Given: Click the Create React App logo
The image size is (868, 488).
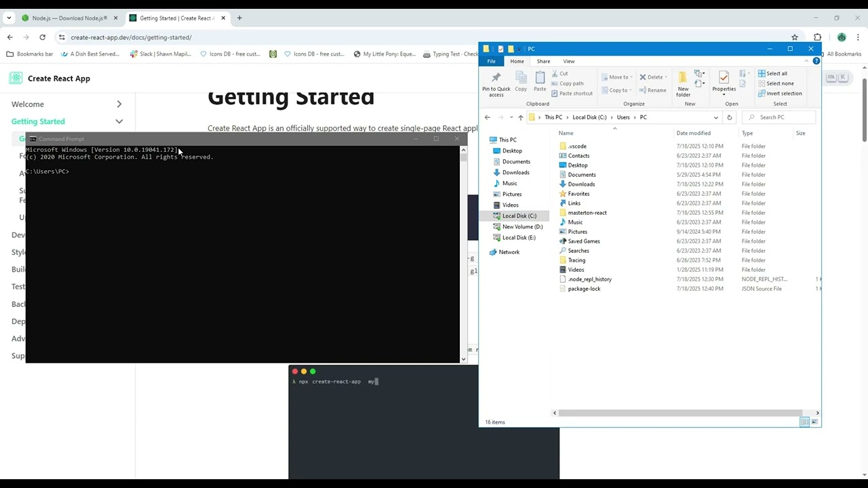Looking at the screenshot, I should tap(16, 78).
